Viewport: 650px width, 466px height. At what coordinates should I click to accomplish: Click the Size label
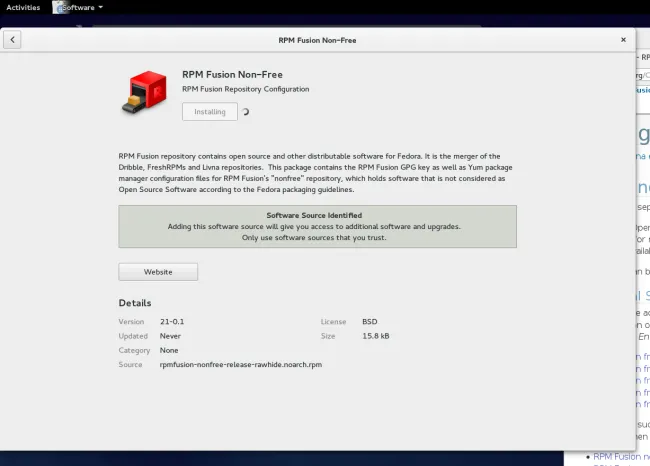(328, 336)
